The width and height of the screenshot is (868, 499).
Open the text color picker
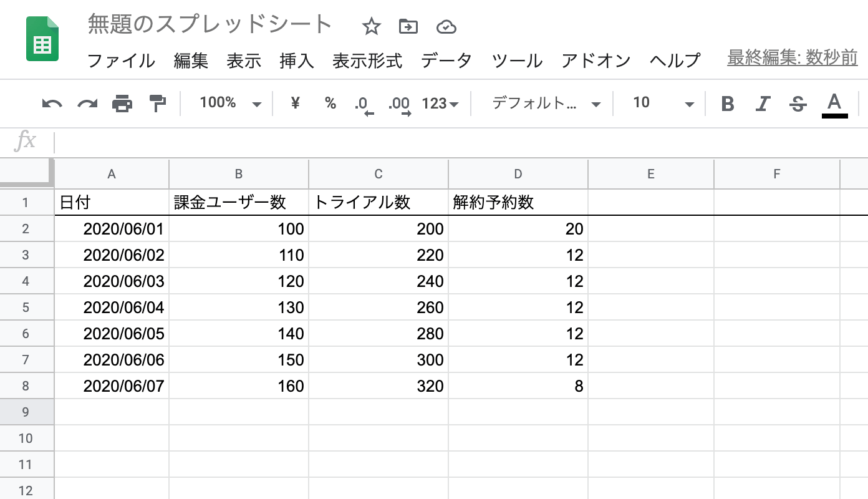click(834, 104)
